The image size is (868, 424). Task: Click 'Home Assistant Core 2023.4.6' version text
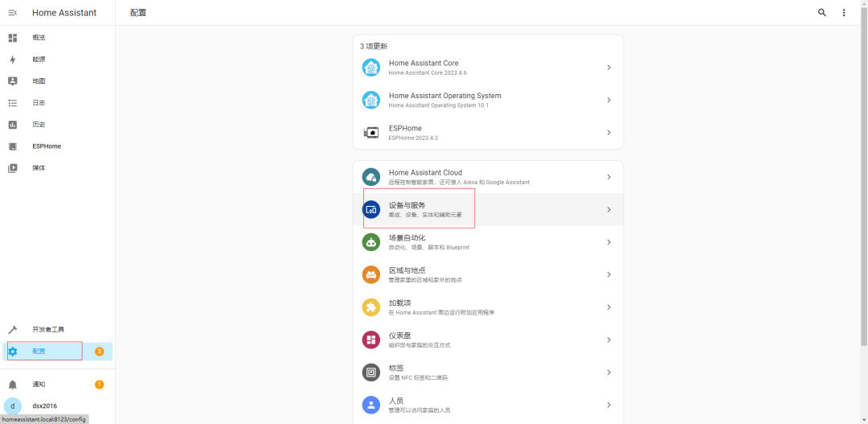pos(428,72)
